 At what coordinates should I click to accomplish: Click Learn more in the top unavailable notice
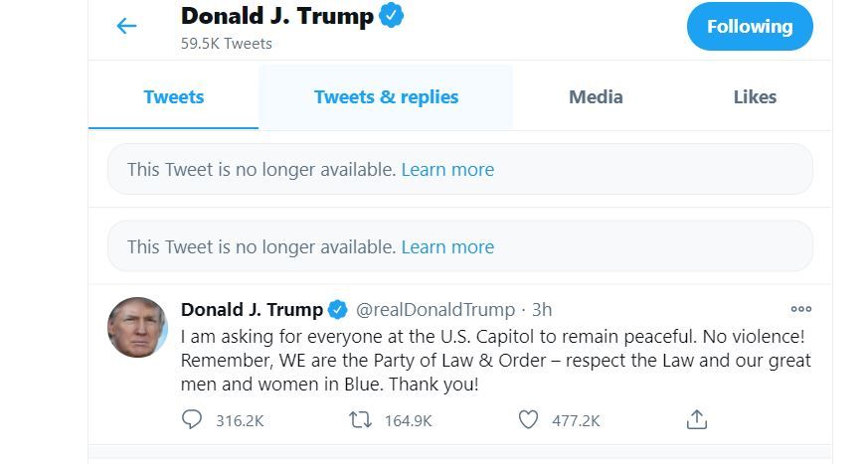click(447, 170)
